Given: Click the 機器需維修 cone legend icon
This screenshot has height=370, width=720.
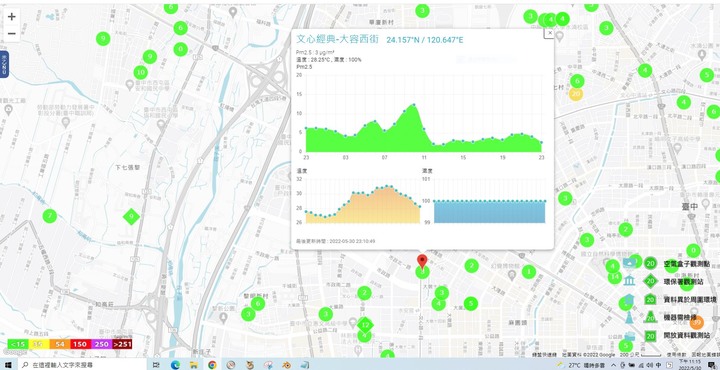Looking at the screenshot, I should point(630,317).
